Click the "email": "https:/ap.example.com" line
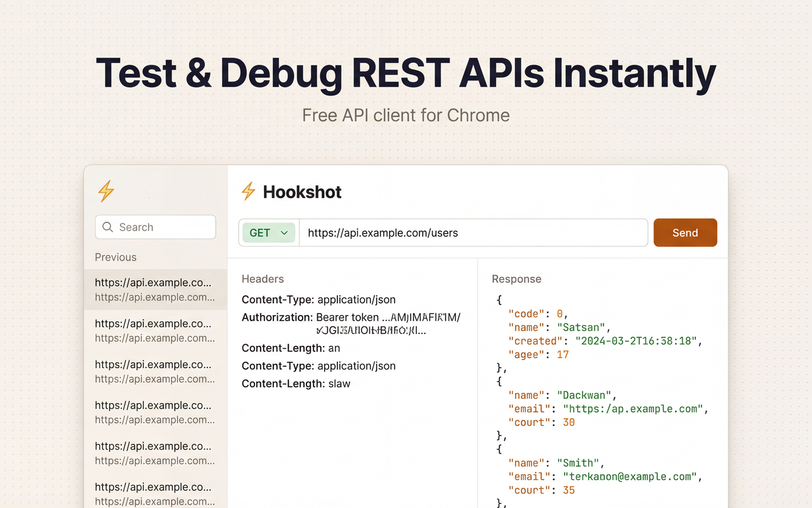Image resolution: width=812 pixels, height=508 pixels. coord(608,409)
